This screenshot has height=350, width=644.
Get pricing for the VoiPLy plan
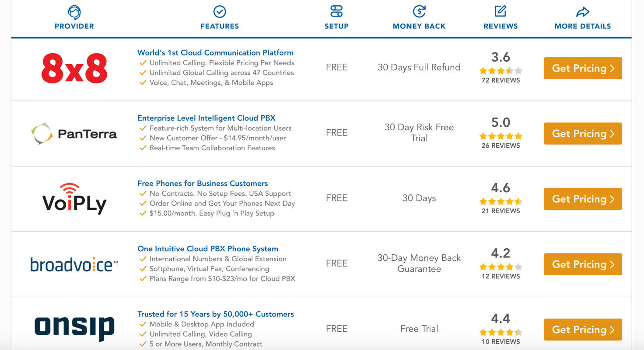pos(583,199)
